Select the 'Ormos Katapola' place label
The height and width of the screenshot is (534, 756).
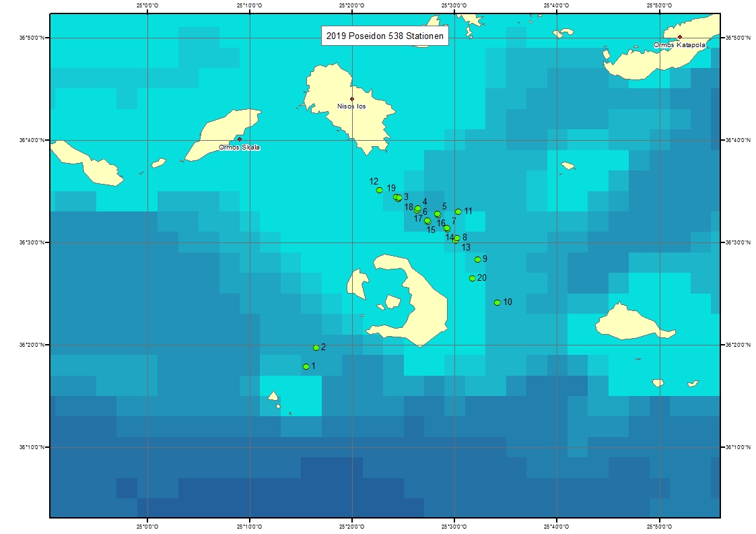(679, 45)
